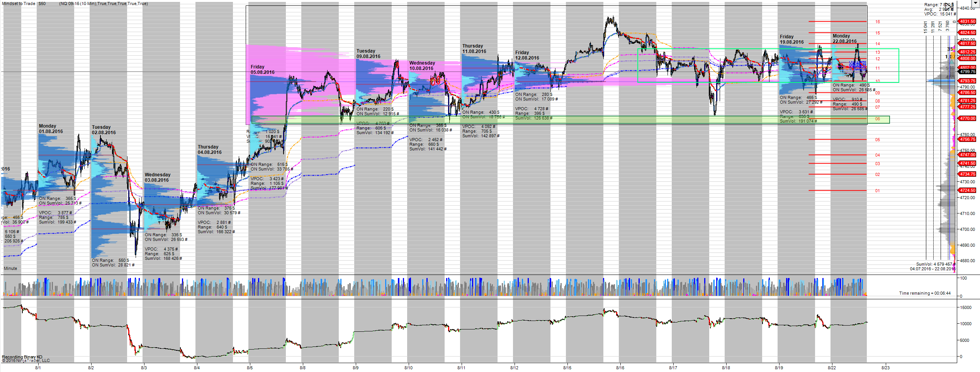980x372 pixels.
Task: Click the red level label 16
Action: tap(878, 22)
